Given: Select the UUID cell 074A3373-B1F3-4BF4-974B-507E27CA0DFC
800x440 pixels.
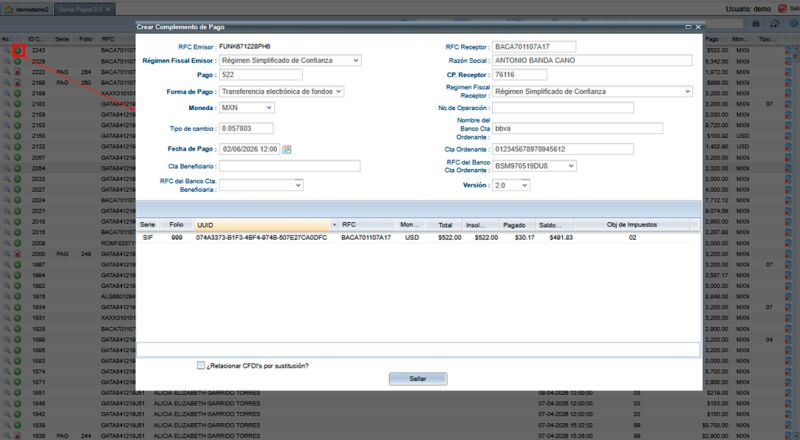Looking at the screenshot, I should (x=261, y=238).
